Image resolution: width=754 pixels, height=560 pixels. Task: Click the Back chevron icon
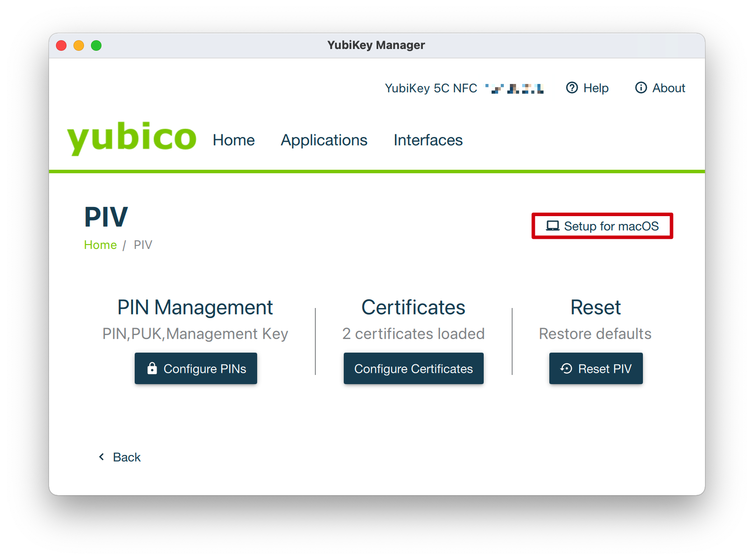point(101,457)
